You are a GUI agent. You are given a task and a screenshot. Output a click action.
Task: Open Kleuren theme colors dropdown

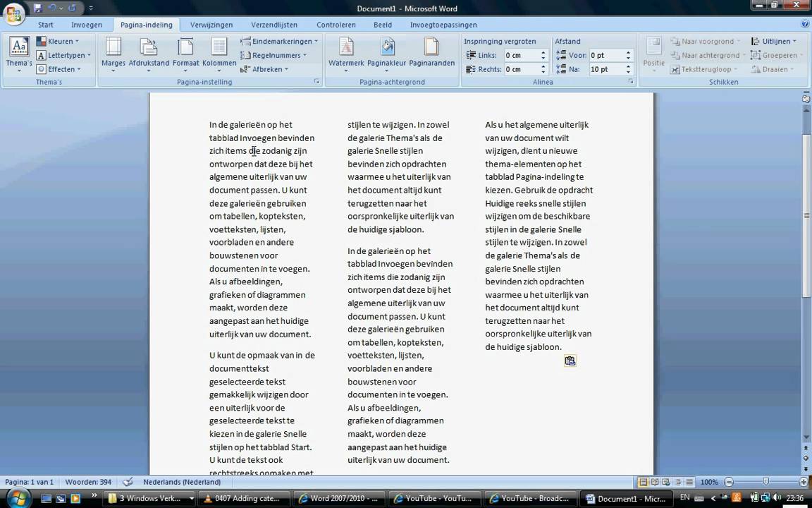[58, 42]
